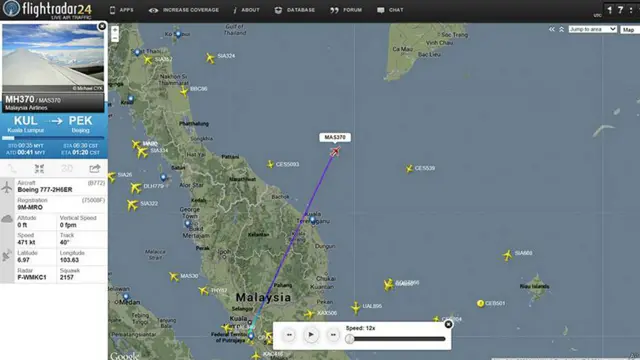Image resolution: width=640 pixels, height=360 pixels.
Task: Select aircraft BBC86 on the map
Action: 184,91
